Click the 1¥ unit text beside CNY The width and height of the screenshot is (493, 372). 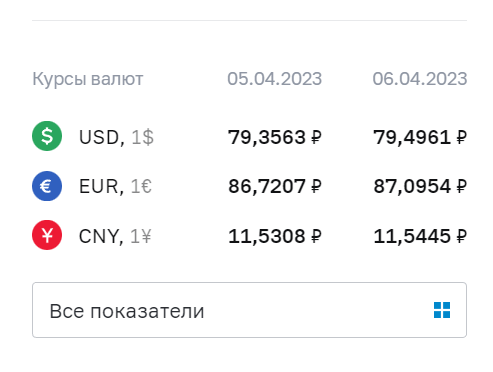(141, 236)
